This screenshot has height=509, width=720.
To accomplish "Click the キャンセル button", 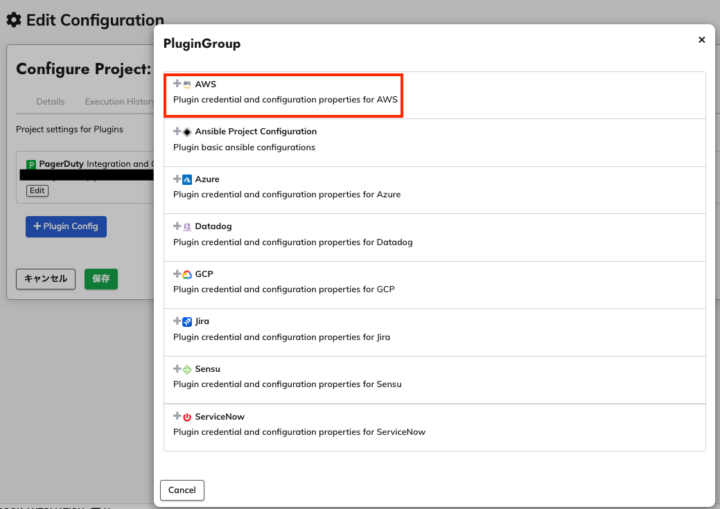I will (x=45, y=279).
